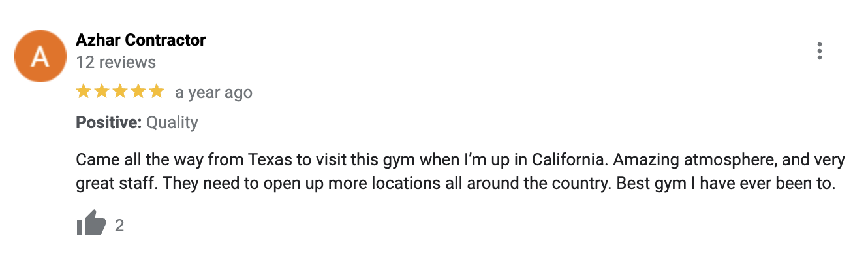Click the word "California" in the review
Image resolution: width=868 pixels, height=268 pixels.
(568, 160)
